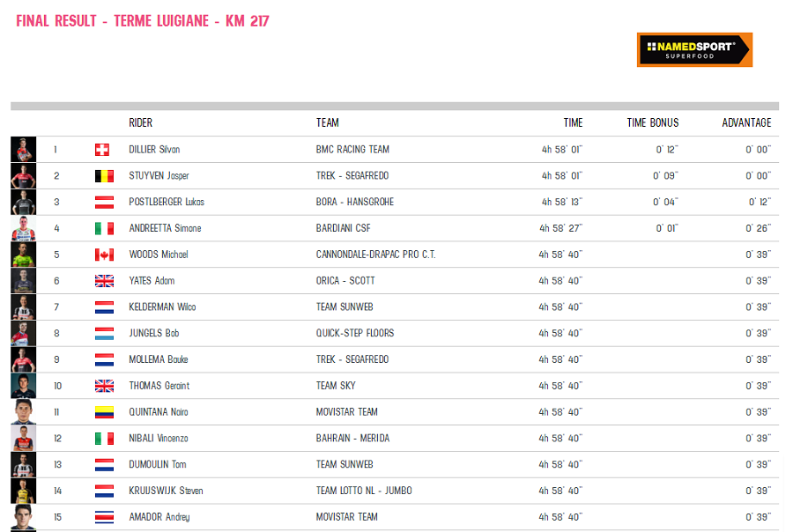This screenshot has height=532, width=793.
Task: Click team name BAHRAIN - MERIDA
Action: [353, 439]
